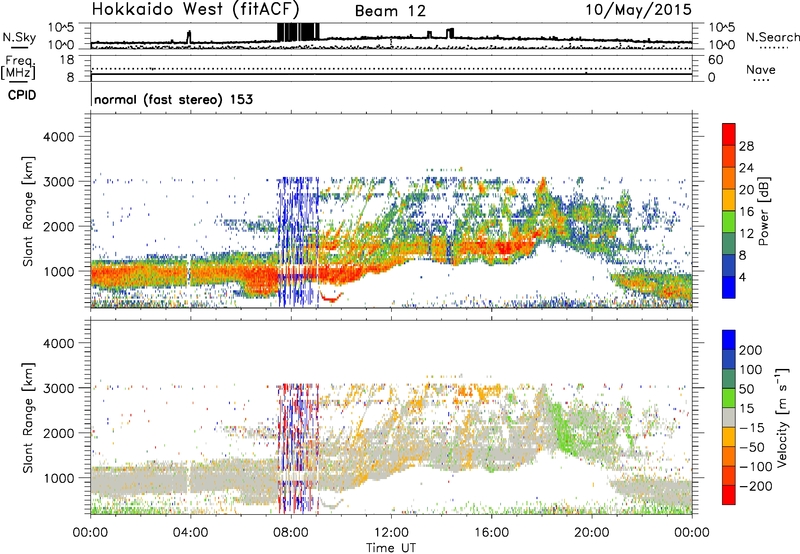The image size is (800, 554).
Task: Select the gray band of the velocity colorbar
Action: [729, 418]
